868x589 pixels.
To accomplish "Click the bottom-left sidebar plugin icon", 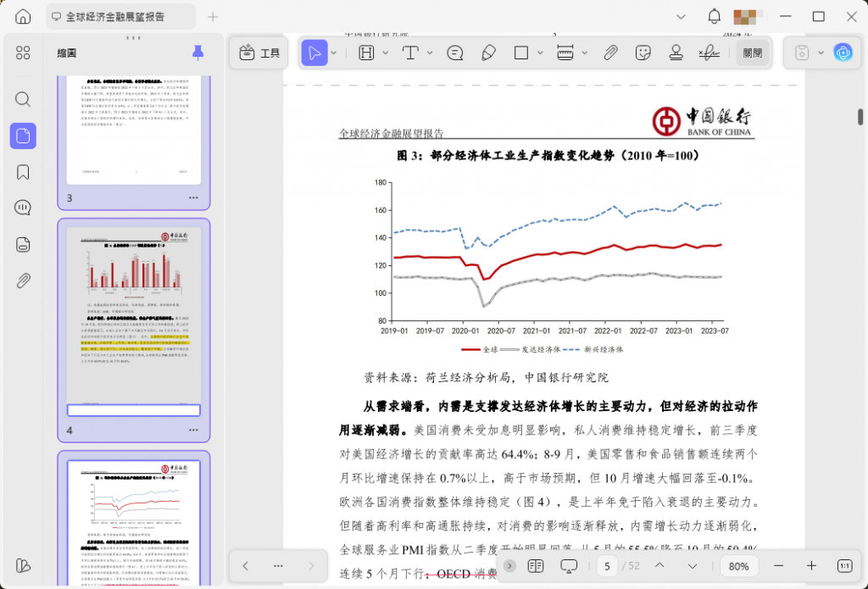I will pos(23,566).
